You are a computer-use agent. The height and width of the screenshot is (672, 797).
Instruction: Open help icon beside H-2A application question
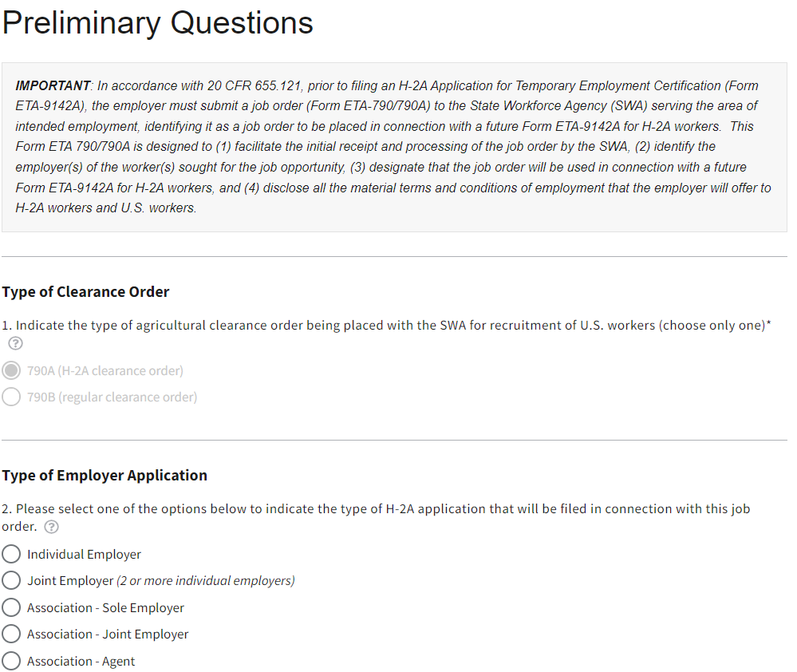[x=52, y=527]
